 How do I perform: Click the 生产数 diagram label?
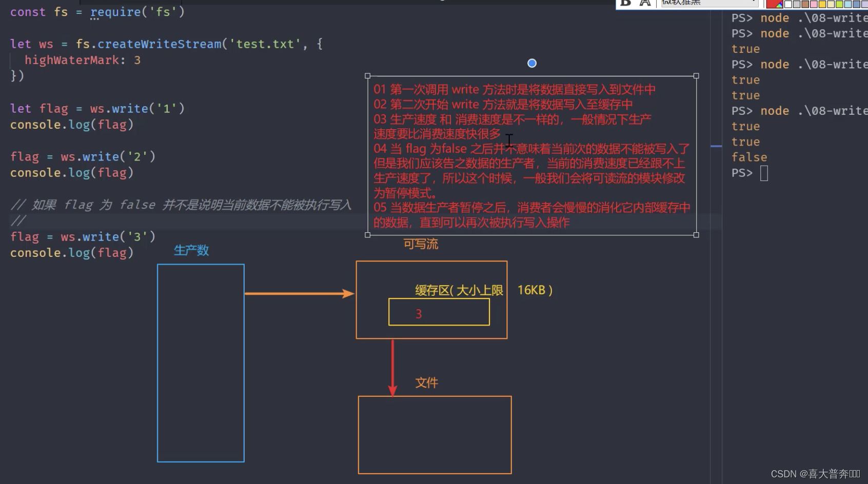[191, 250]
